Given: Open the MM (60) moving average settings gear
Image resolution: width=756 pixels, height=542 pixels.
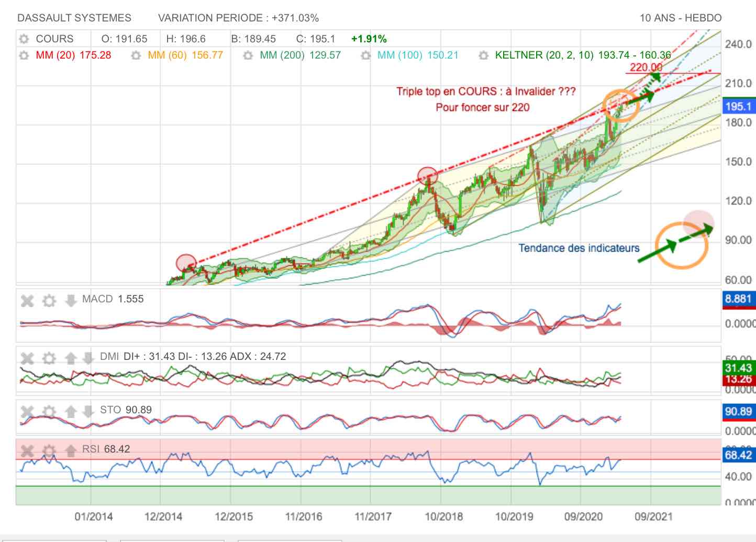Looking at the screenshot, I should point(136,55).
